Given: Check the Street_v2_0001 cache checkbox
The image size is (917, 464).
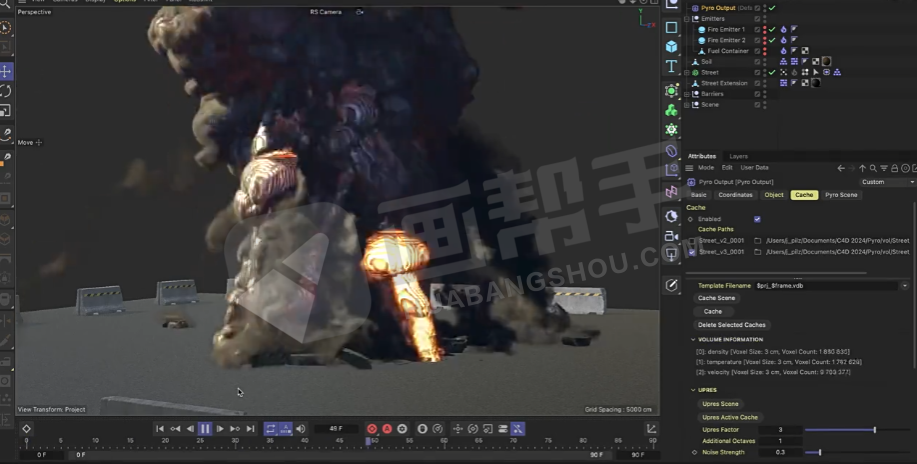Looking at the screenshot, I should click(692, 241).
